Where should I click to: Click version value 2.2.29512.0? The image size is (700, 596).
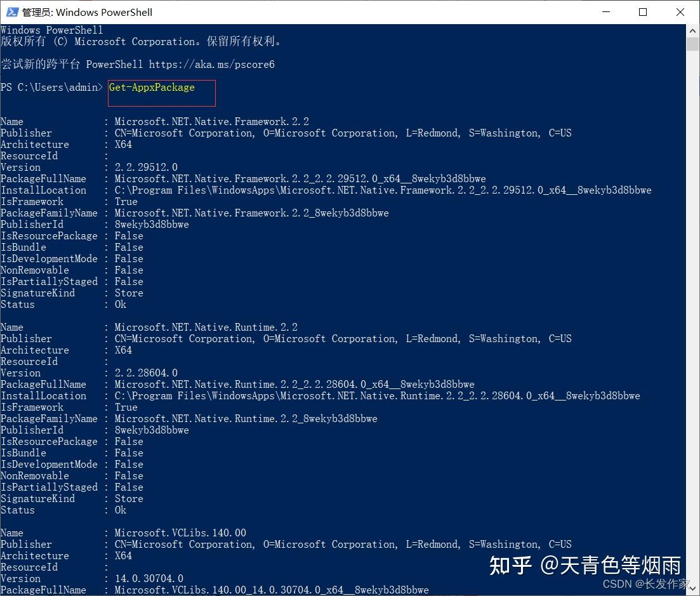[146, 168]
